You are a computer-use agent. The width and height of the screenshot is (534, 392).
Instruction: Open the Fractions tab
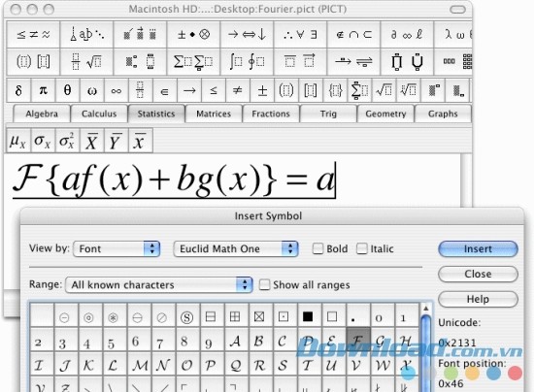pos(271,114)
